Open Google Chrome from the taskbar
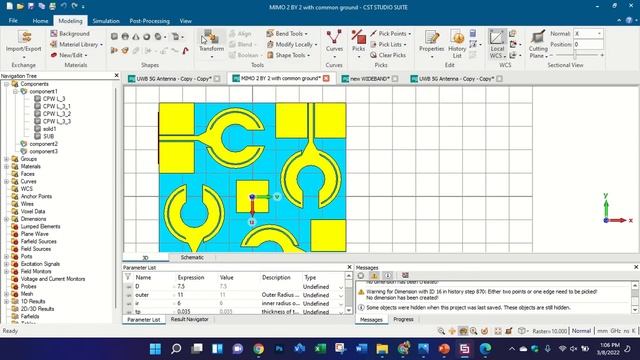 [258, 349]
